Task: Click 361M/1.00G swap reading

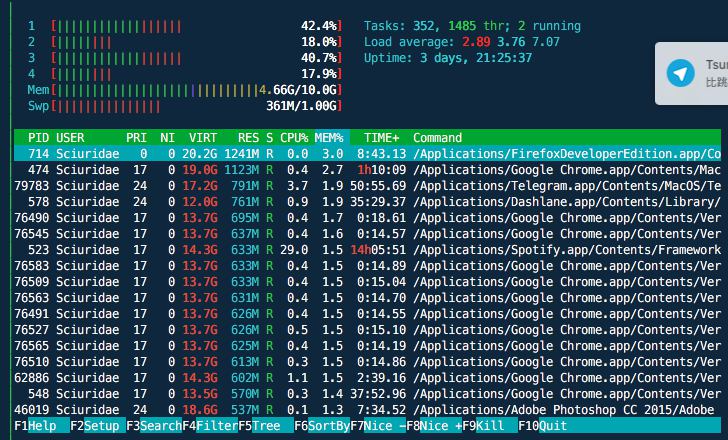Action: (301, 106)
